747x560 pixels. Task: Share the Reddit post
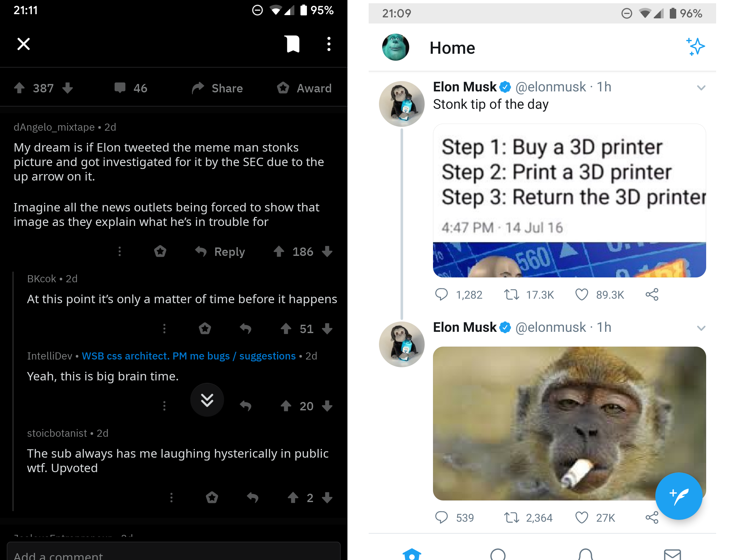tap(217, 88)
